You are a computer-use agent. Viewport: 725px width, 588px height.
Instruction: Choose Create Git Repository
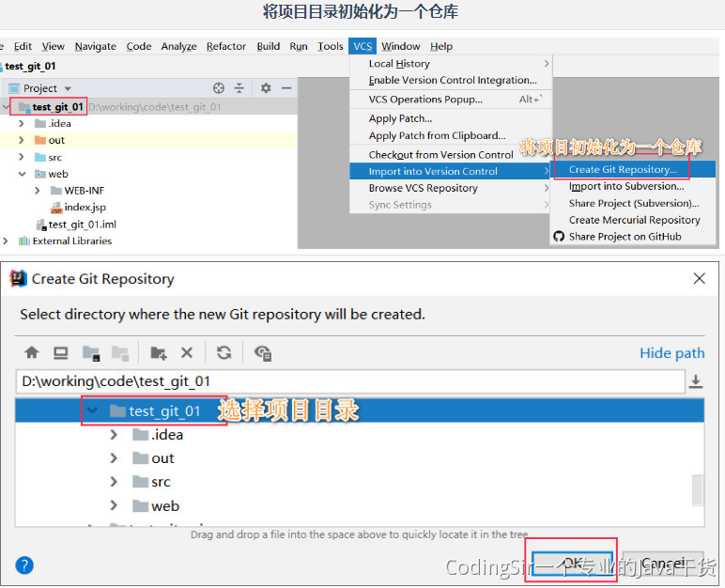(x=633, y=169)
